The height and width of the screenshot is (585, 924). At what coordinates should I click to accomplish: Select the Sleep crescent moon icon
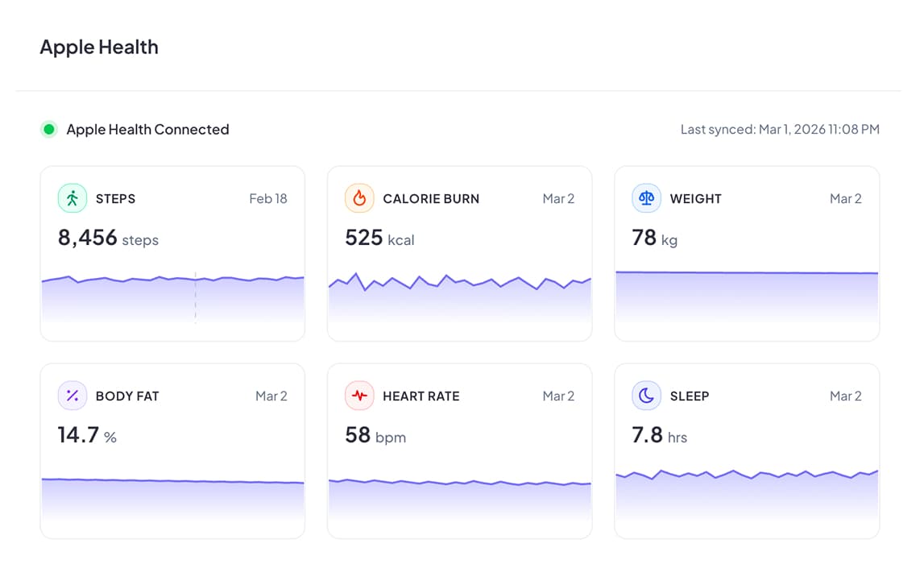pos(646,396)
